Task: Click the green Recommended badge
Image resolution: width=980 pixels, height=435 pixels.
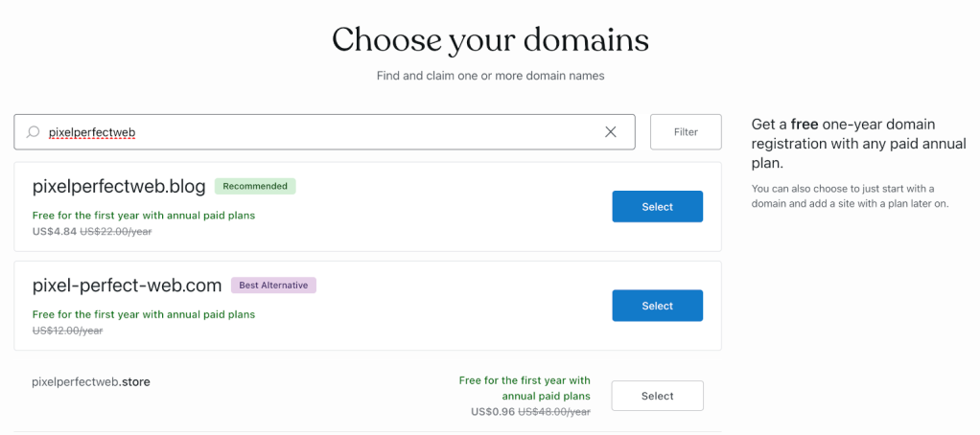Action: [255, 186]
